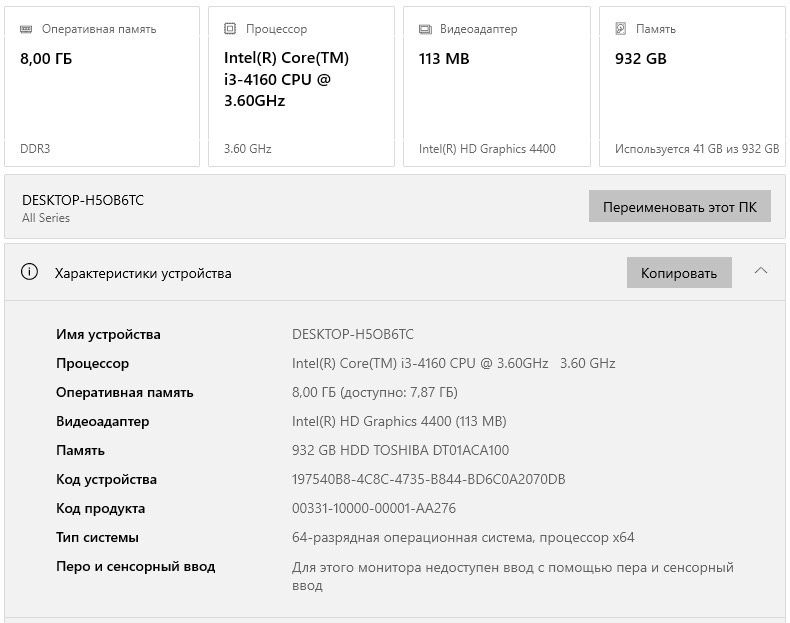Click Intel(R) HD Graphics 4400 in the card

(487, 149)
